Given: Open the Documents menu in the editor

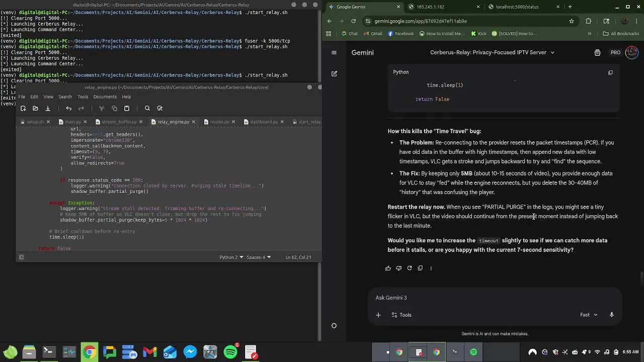Looking at the screenshot, I should pos(105,97).
